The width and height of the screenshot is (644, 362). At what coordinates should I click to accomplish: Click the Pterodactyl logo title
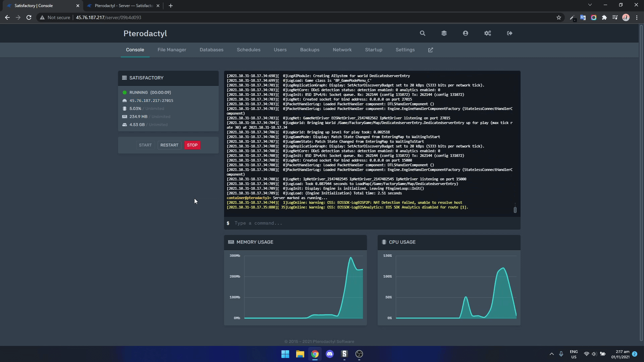coord(145,34)
